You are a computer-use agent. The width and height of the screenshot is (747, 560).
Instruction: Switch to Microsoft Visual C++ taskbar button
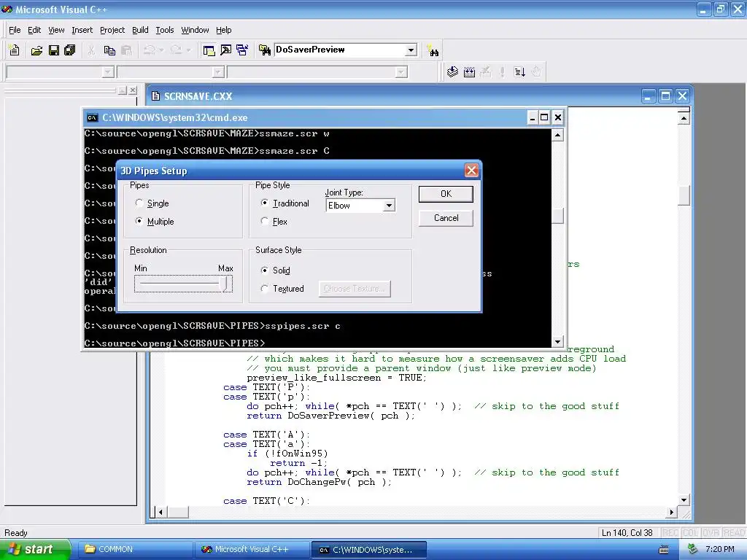(x=252, y=550)
